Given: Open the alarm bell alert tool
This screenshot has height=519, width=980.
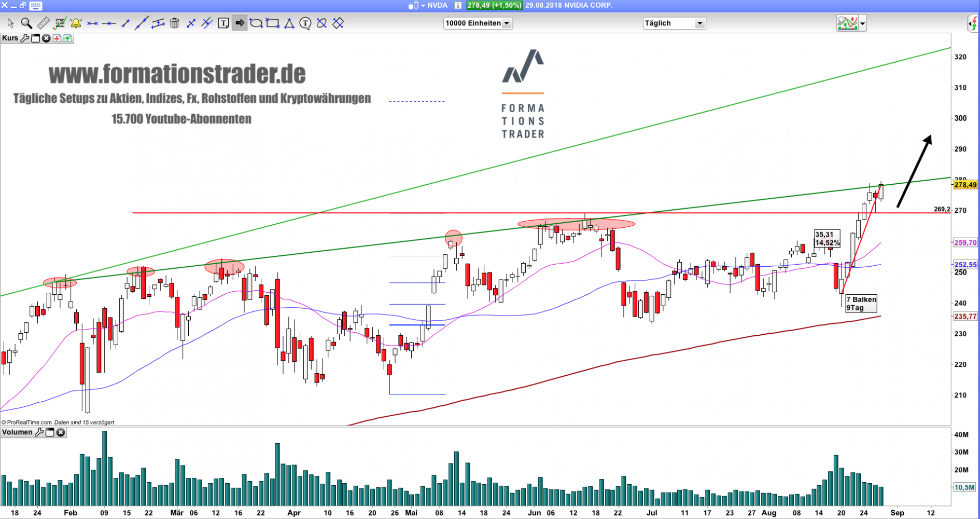Looking at the screenshot, I should pos(76,23).
